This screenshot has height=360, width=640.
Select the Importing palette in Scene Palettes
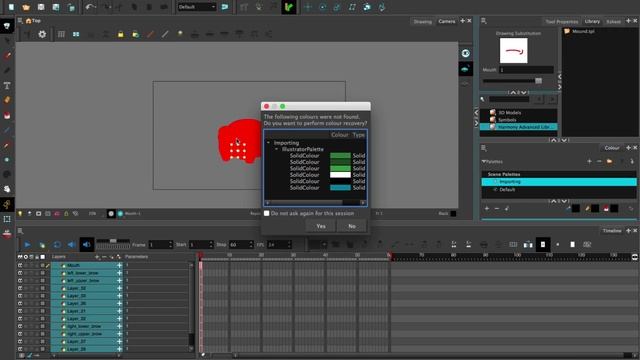(559, 182)
